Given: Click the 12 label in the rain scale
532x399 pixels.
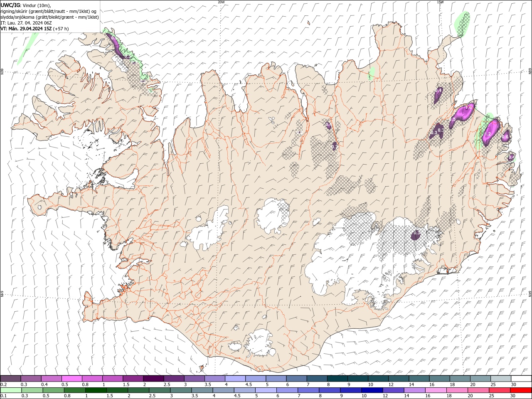Looking at the screenshot, I should click(385, 396).
